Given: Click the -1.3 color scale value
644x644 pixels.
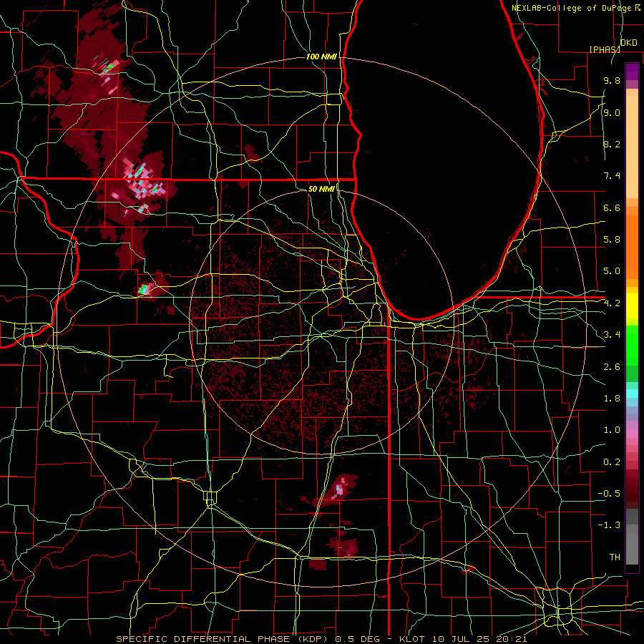Looking at the screenshot, I should [x=609, y=525].
